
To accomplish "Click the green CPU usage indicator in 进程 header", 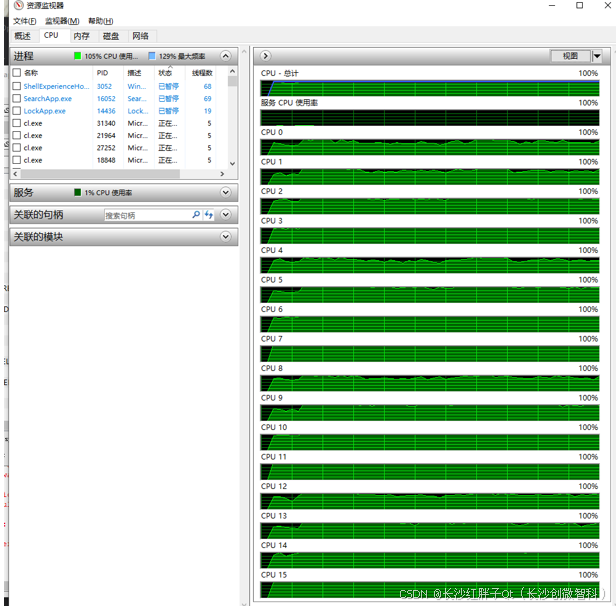I will [x=77, y=57].
